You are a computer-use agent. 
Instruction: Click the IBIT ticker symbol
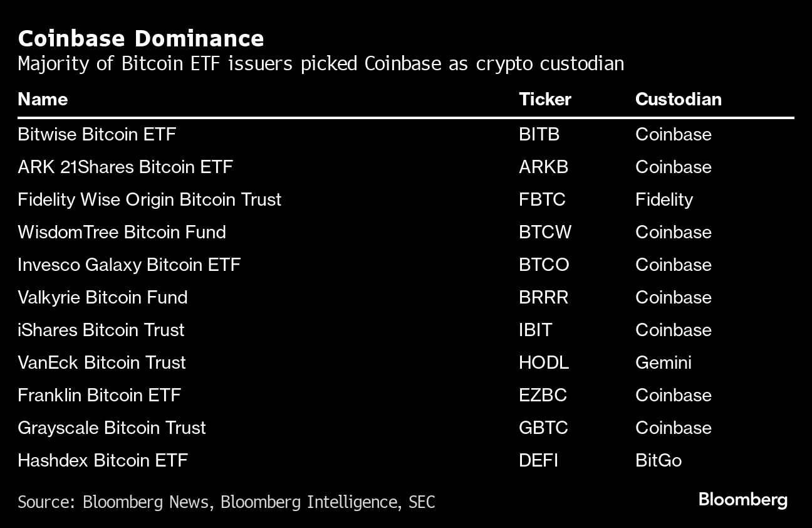[x=535, y=330]
